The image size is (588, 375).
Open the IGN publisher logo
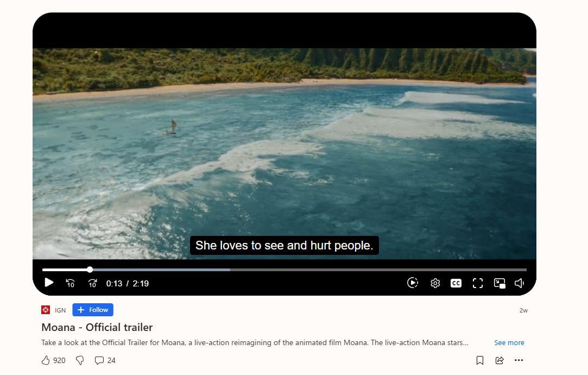click(x=46, y=310)
